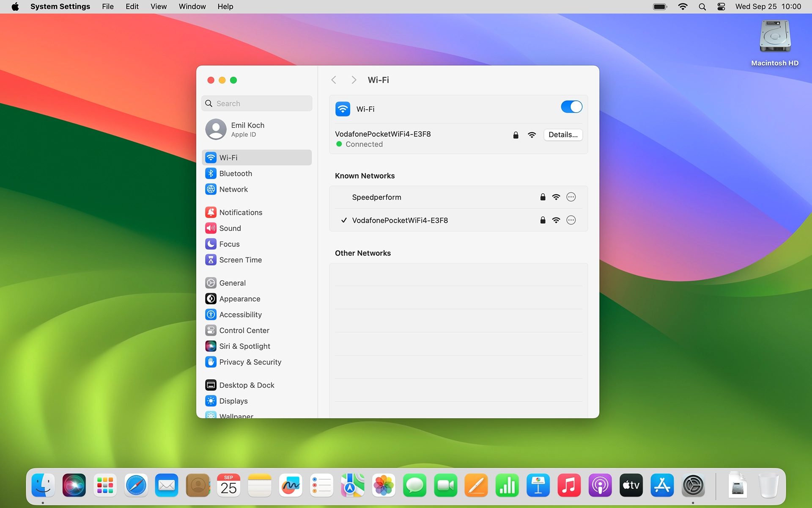This screenshot has height=508, width=812.
Task: Open Spotlight search from the menu bar
Action: (x=702, y=6)
